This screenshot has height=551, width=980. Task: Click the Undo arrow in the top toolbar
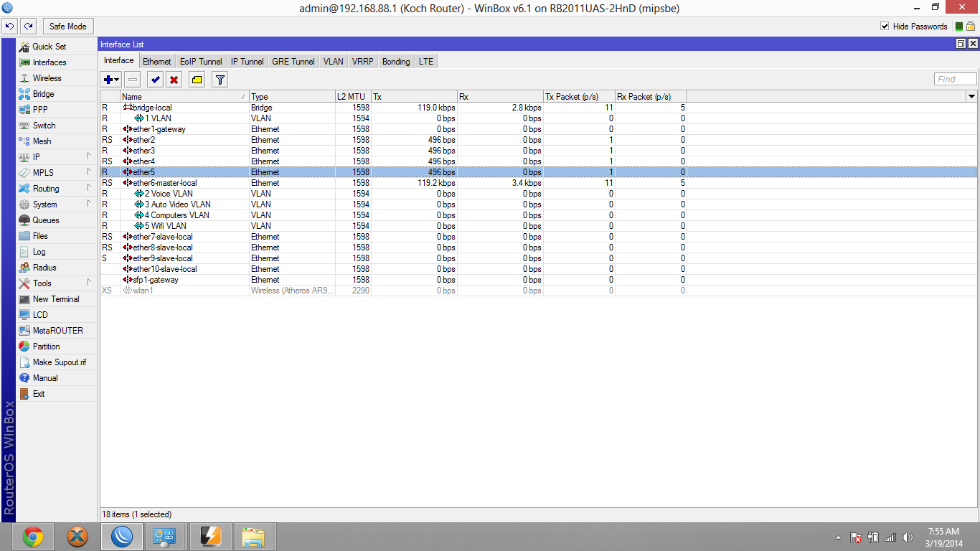[x=10, y=27]
